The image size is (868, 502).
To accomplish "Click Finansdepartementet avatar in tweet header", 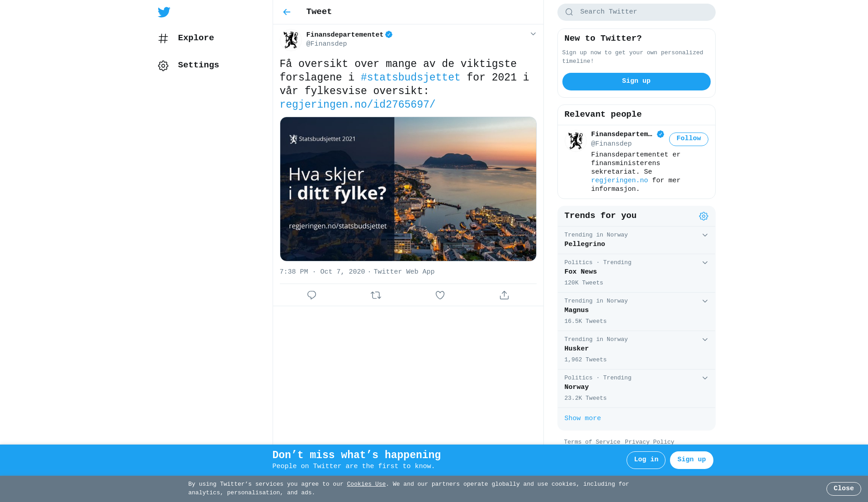I will pos(291,40).
